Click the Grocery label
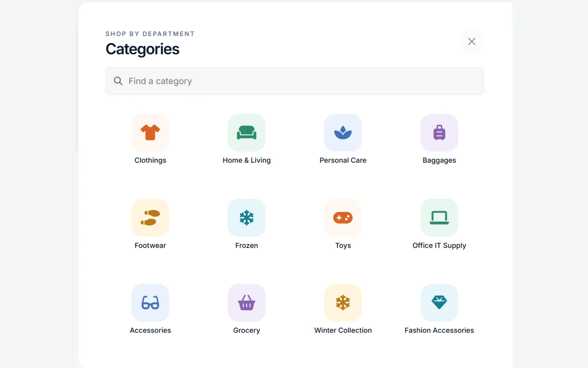This screenshot has width=588, height=368. (x=247, y=330)
